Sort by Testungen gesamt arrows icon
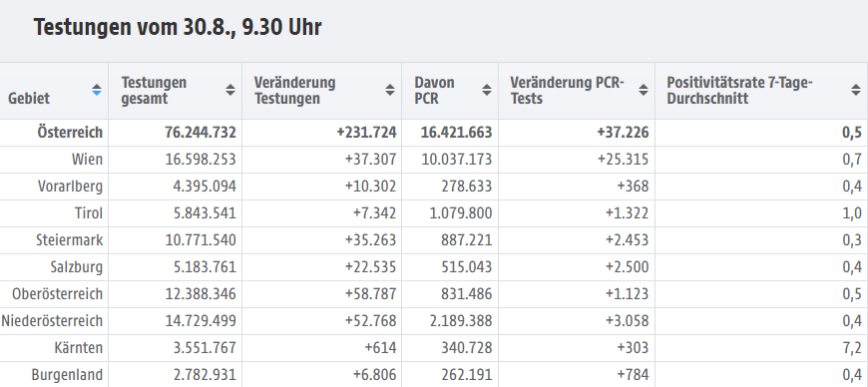868x387 pixels. tap(230, 90)
